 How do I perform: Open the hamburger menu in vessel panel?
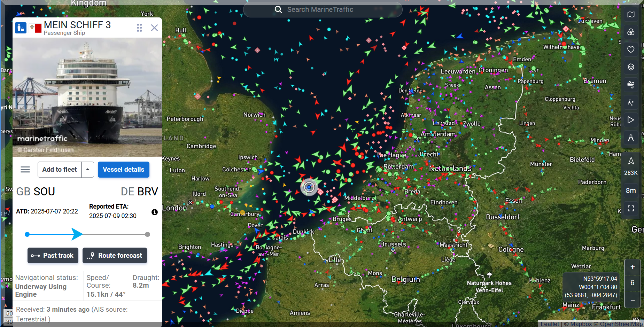coord(25,170)
